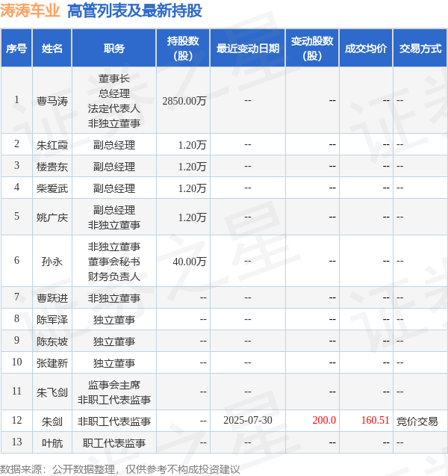Click 1.20万 in 姚广庆's row
Viewport: 448px width, 476px height.
(x=192, y=217)
